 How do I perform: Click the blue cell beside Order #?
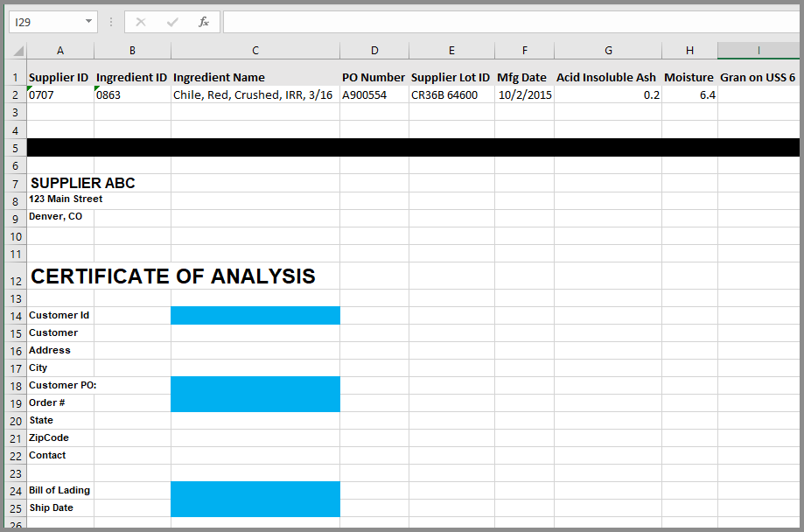pos(255,402)
